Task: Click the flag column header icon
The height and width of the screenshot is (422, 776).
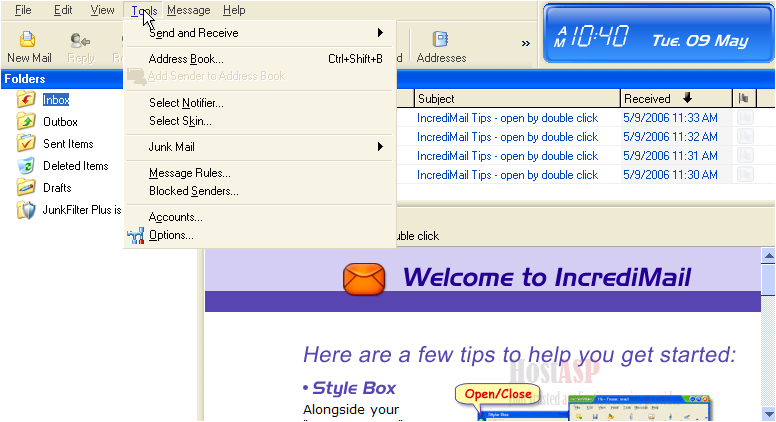Action: [743, 98]
